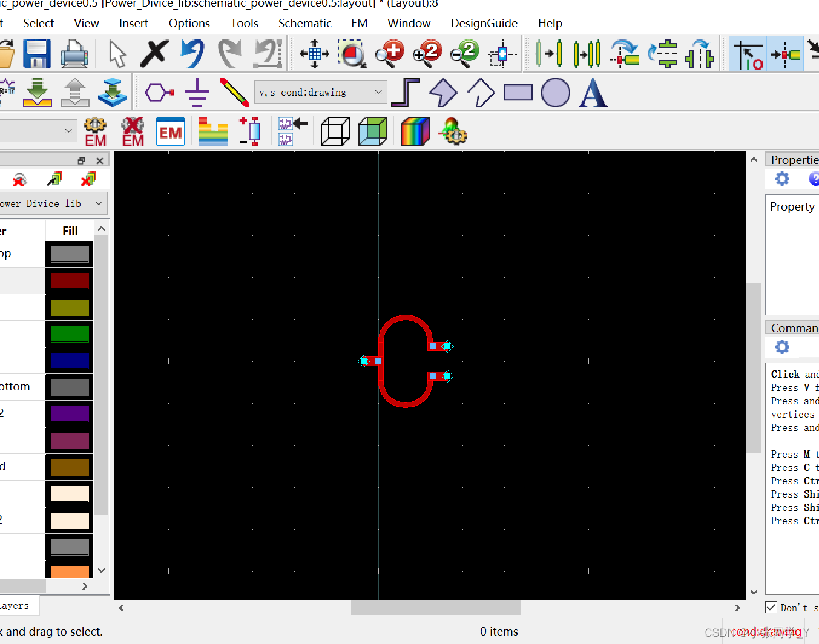Open the Insert menu
819x644 pixels.
(x=134, y=23)
